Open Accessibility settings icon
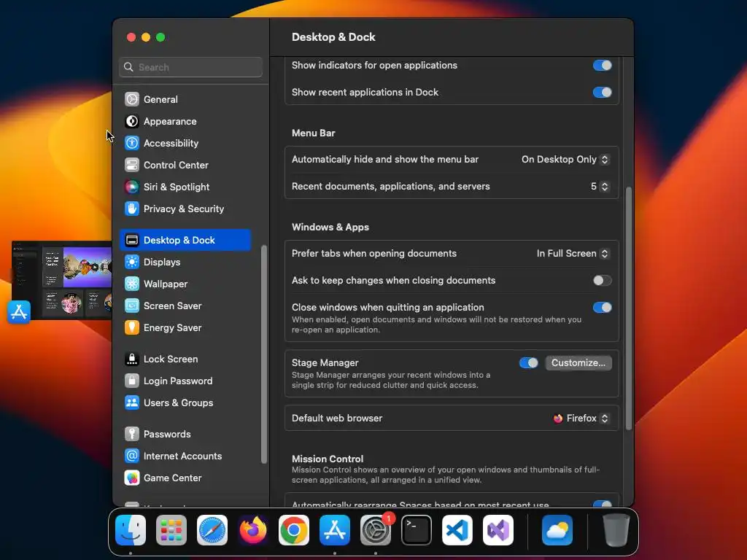Screen dimensions: 747x560 pos(132,143)
